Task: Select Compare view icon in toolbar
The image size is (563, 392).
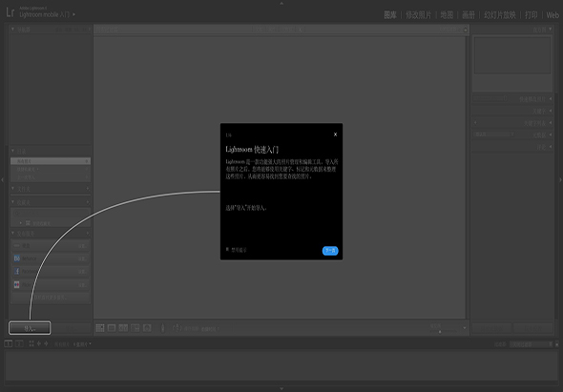Action: 123,328
